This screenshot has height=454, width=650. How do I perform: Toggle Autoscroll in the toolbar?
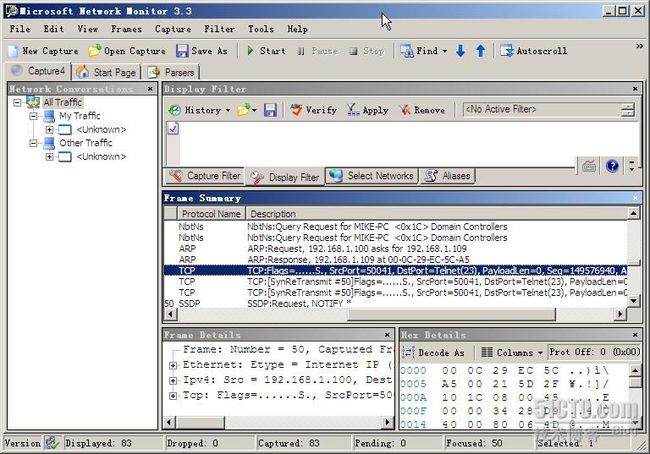pyautogui.click(x=534, y=51)
